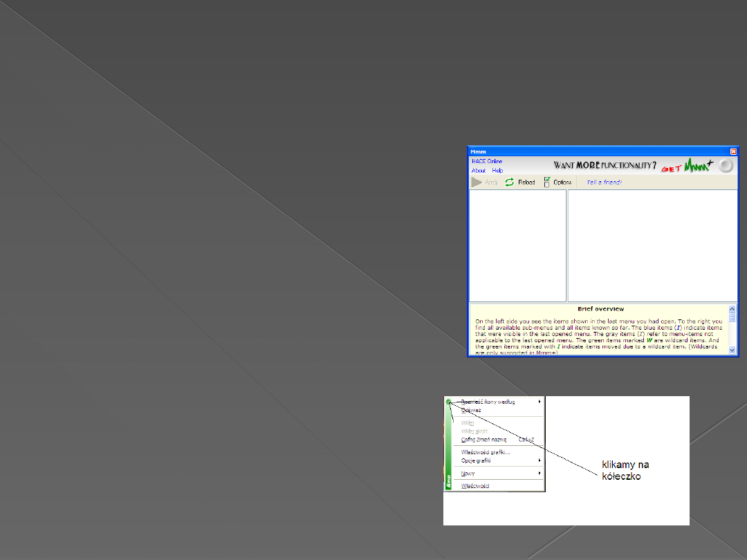
Task: Expand the 'Rozmieść ikony według' submenu arrow
Action: pyautogui.click(x=539, y=402)
